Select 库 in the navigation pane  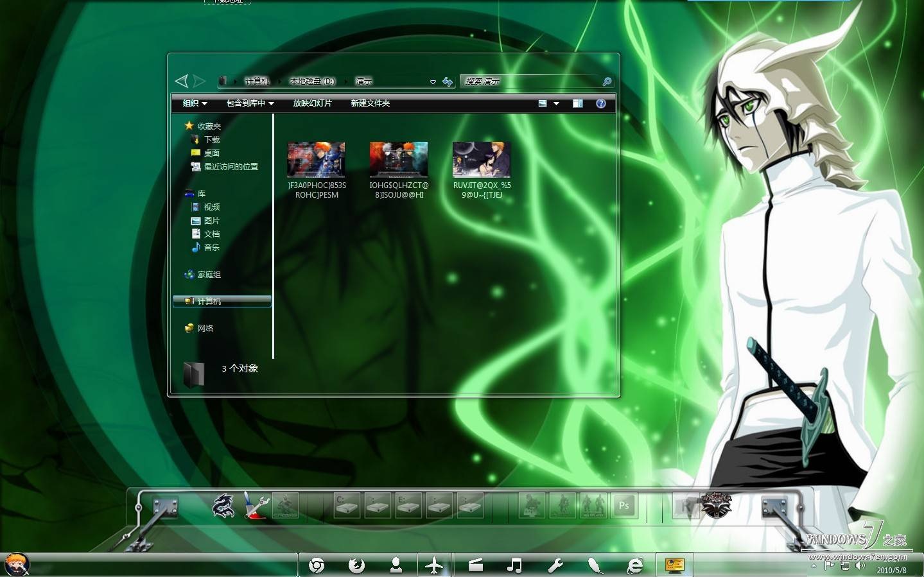click(201, 194)
